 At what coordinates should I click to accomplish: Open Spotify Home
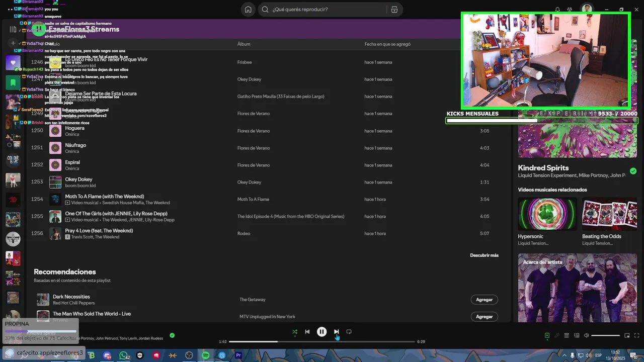click(x=248, y=10)
